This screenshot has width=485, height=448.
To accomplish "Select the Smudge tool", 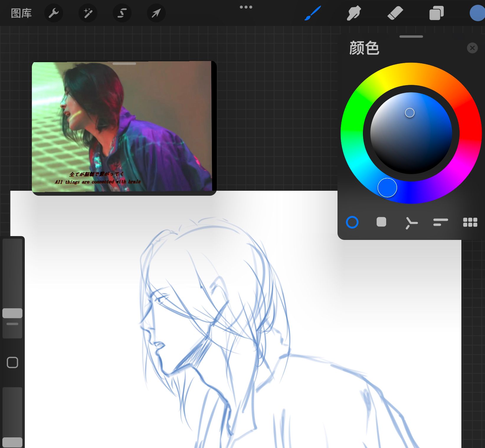I will click(x=354, y=13).
